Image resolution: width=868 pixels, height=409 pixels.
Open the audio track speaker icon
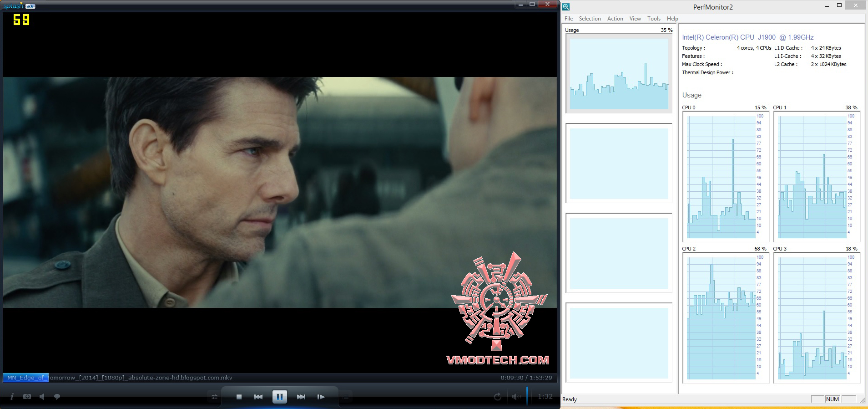pos(42,397)
